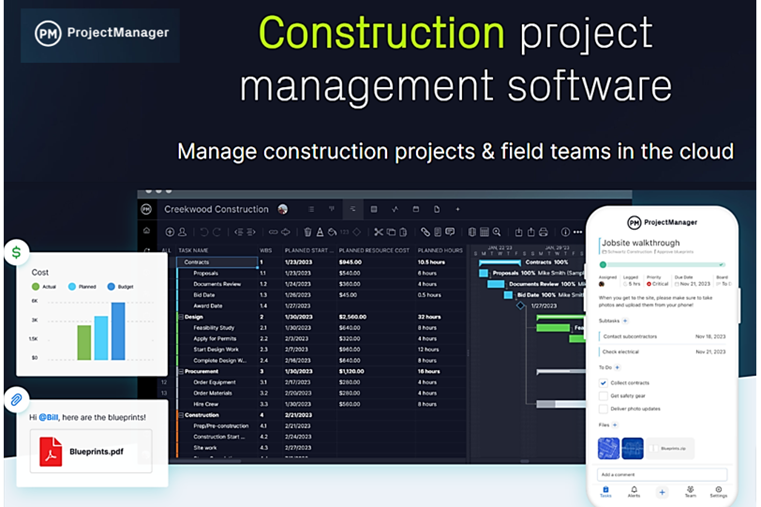Screen dimensions: 761x507
Task: Open the Alerts tab in phone app
Action: [634, 492]
